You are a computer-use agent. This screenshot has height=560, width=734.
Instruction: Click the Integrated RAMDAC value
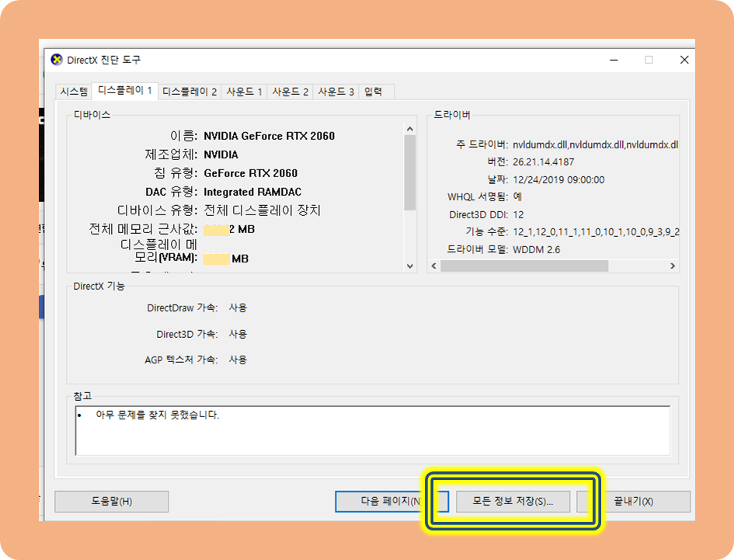pos(252,192)
